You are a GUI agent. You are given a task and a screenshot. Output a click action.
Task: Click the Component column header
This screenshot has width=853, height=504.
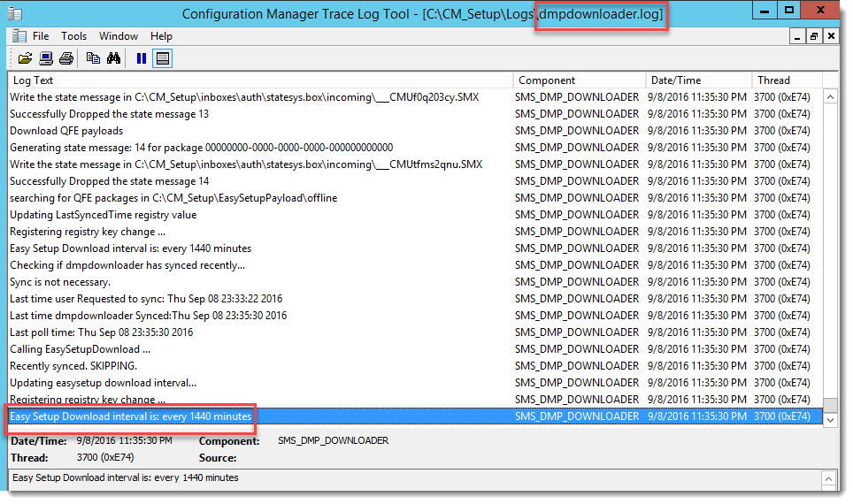coord(578,80)
